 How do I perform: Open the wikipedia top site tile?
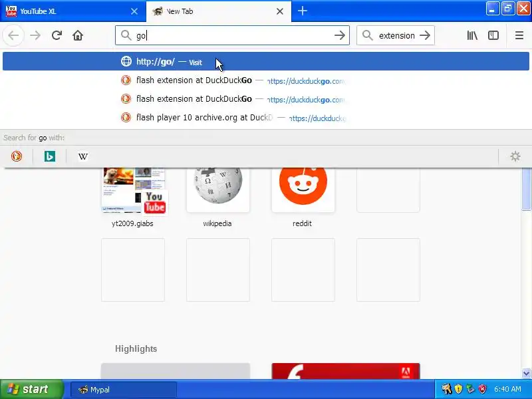(218, 190)
